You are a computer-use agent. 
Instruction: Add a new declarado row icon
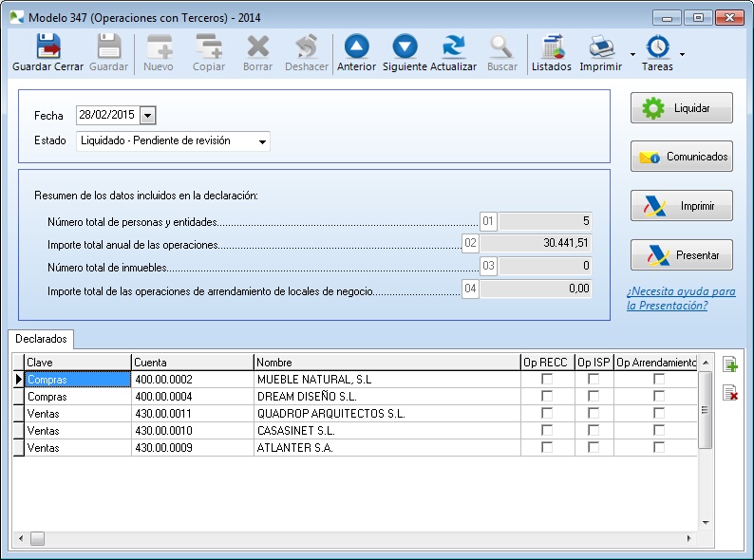click(x=729, y=365)
